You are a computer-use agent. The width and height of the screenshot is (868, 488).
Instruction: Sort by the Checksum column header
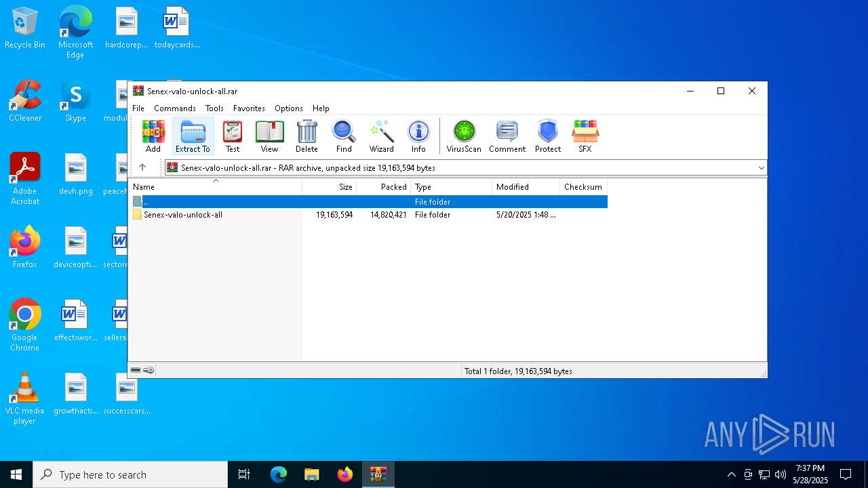583,187
